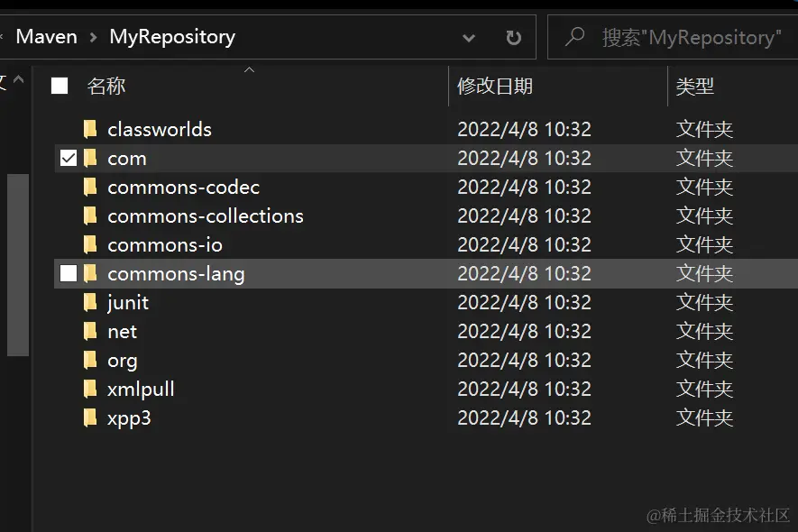Expand the chevron between Maven and MyRepository
Viewport: 798px width, 532px height.
click(x=93, y=38)
